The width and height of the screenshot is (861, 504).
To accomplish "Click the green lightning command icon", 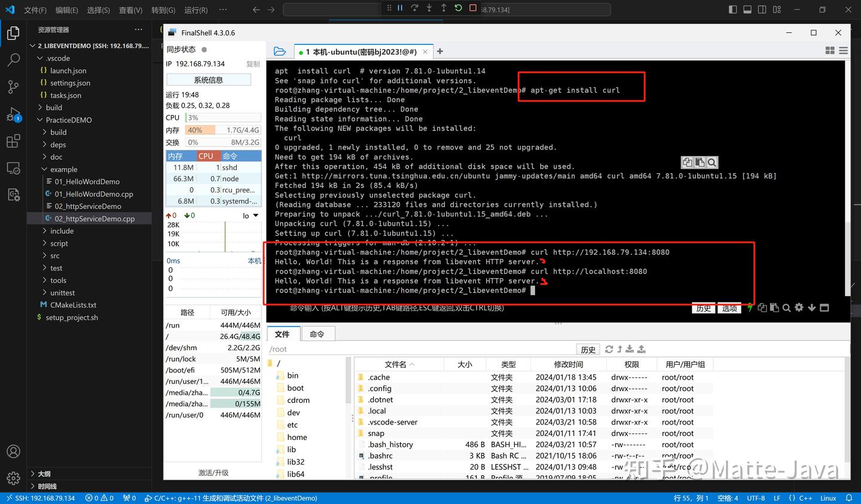I will click(x=750, y=308).
